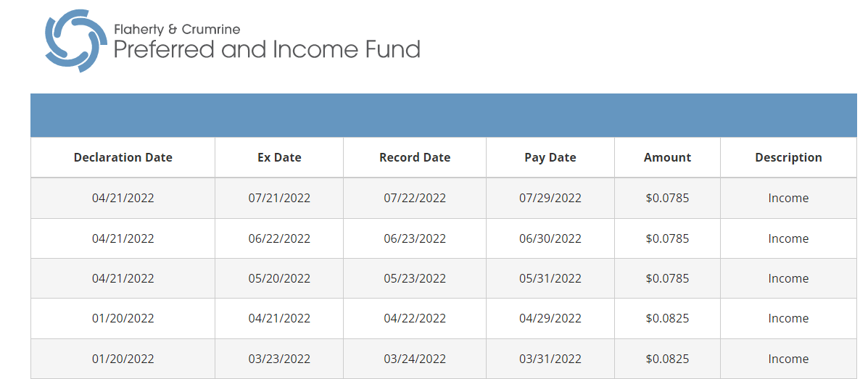Click the Ex Date column header
The image size is (868, 379).
point(279,157)
